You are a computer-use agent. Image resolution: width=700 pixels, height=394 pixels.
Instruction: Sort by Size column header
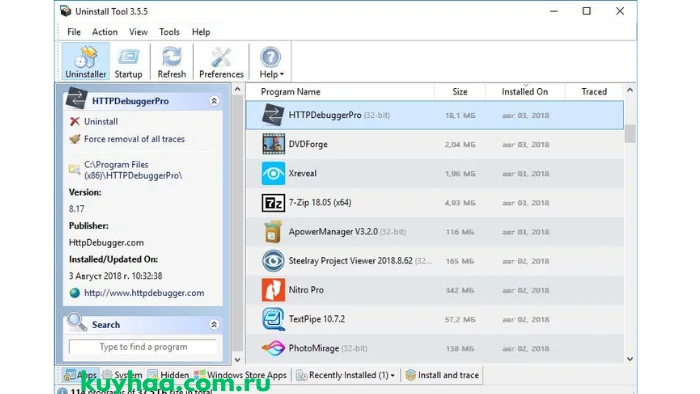tap(460, 91)
